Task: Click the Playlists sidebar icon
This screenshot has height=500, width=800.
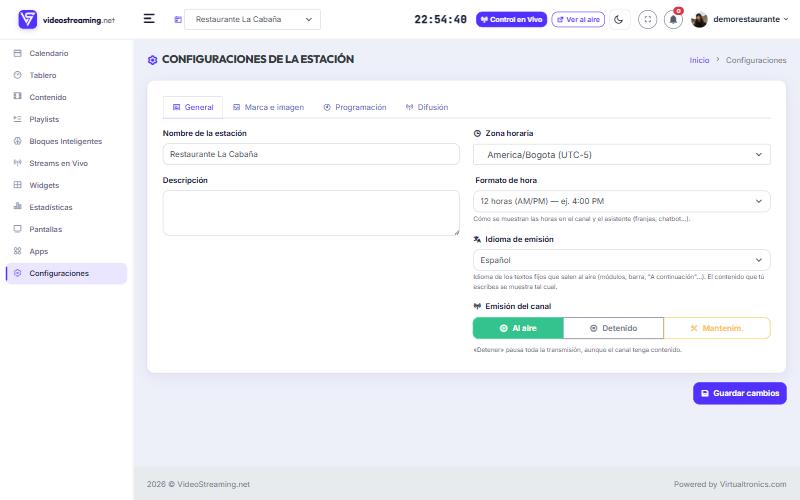Action: [17, 119]
